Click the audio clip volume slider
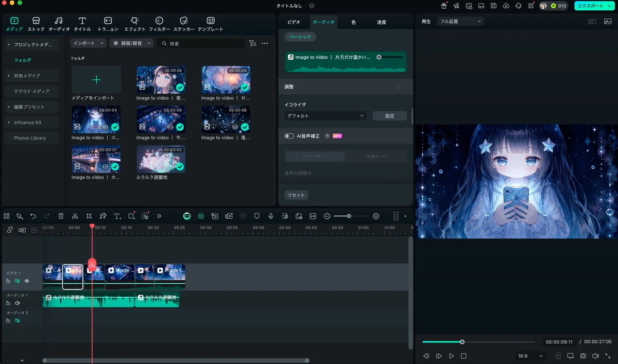This screenshot has width=618, height=364. point(390,57)
